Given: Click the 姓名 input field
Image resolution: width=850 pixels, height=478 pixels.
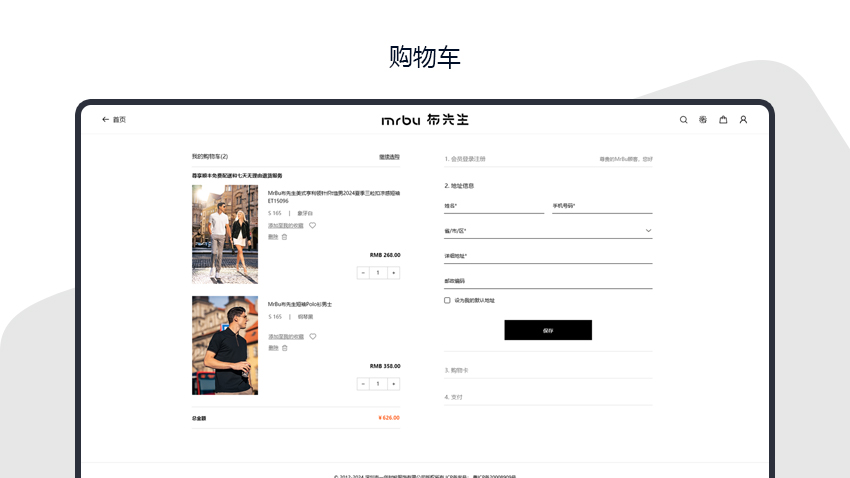Looking at the screenshot, I should pos(494,206).
